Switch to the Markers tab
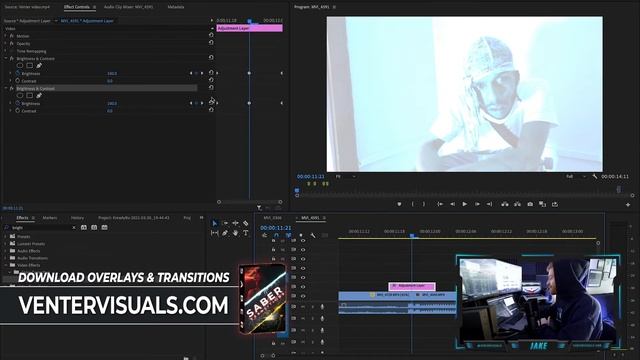The height and width of the screenshot is (360, 640). point(50,218)
